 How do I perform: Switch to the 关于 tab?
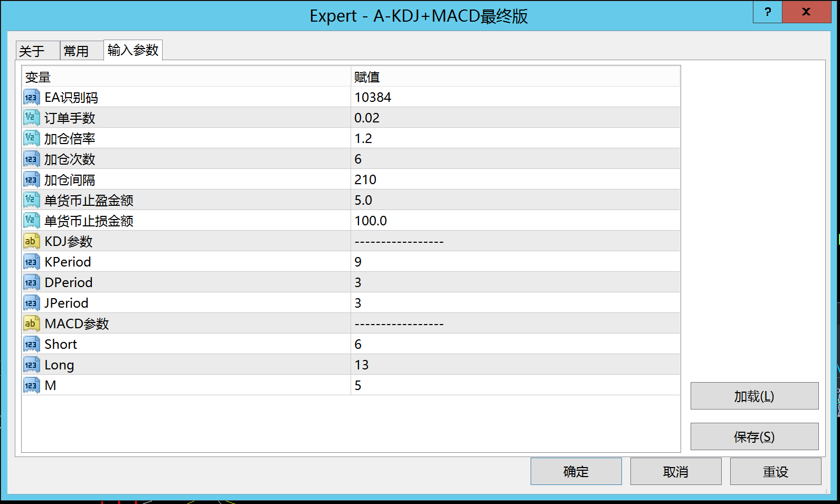(x=37, y=51)
